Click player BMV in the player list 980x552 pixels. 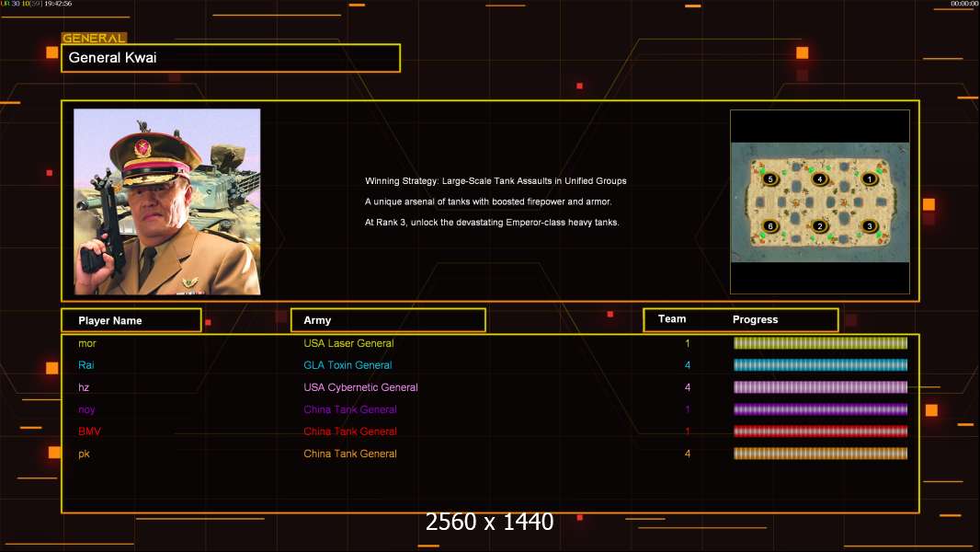(89, 431)
